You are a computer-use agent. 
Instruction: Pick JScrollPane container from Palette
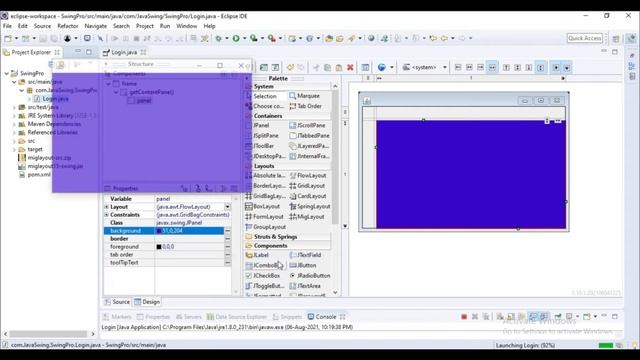pos(307,125)
